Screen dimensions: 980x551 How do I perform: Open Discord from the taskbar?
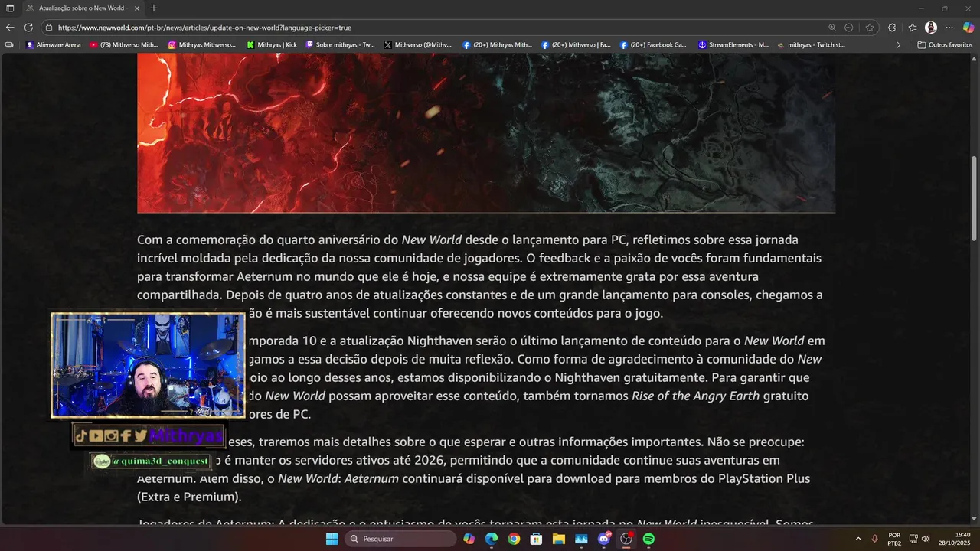point(604,539)
